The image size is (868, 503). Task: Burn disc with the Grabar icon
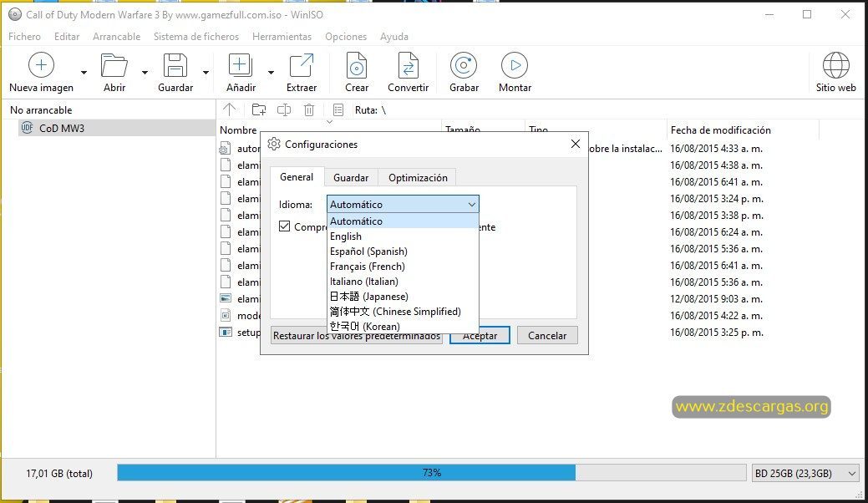(464, 65)
